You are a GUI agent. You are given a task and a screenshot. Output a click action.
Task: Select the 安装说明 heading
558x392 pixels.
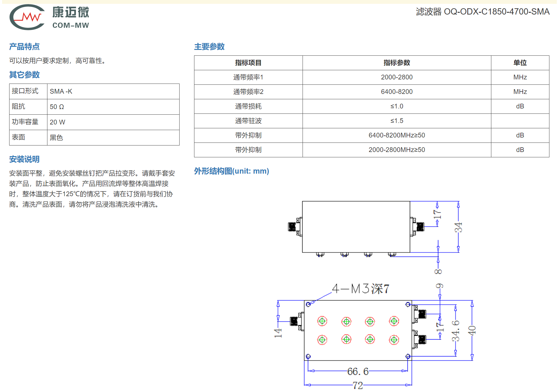24,159
